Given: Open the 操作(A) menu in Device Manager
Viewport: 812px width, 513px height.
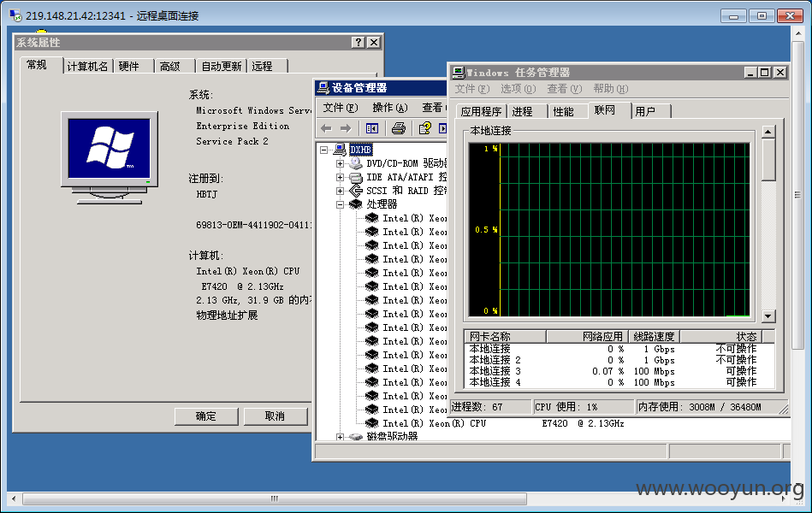Looking at the screenshot, I should pyautogui.click(x=390, y=108).
